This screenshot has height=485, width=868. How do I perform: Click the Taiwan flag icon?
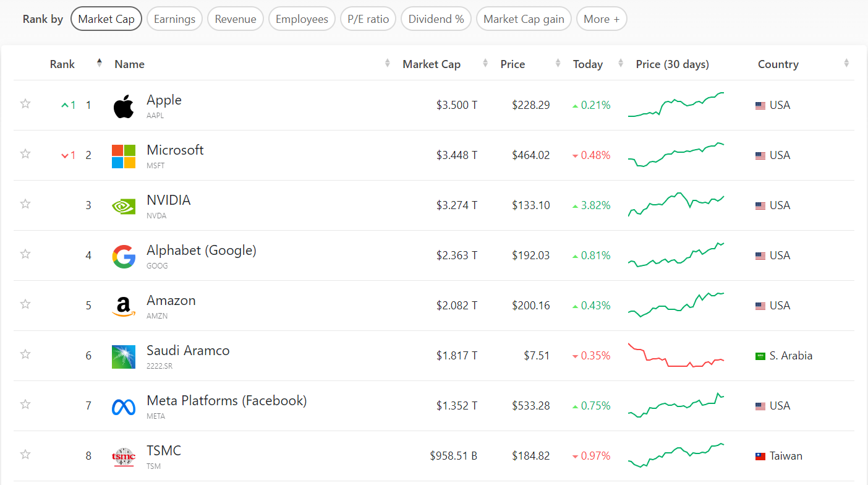[x=760, y=457]
